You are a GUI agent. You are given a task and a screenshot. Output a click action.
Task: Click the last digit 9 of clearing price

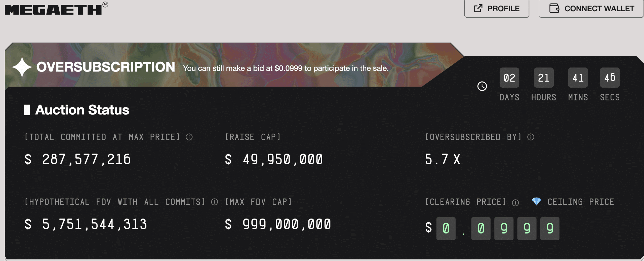(549, 228)
